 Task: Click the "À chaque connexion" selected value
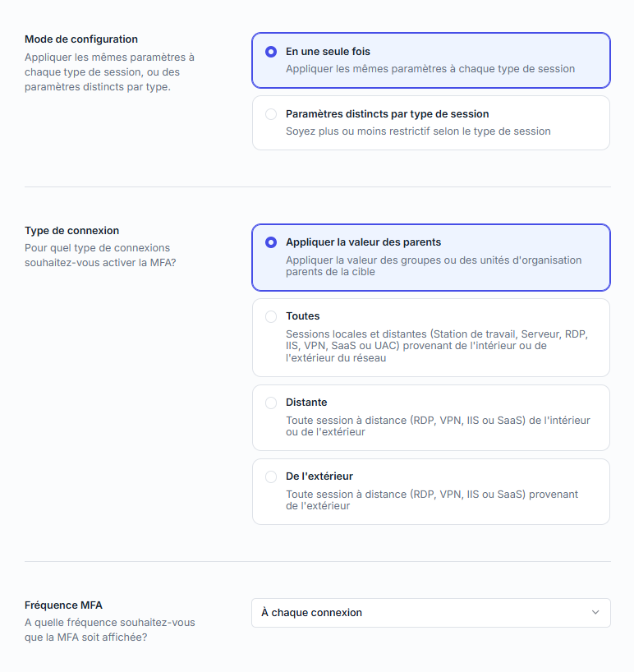pos(312,613)
